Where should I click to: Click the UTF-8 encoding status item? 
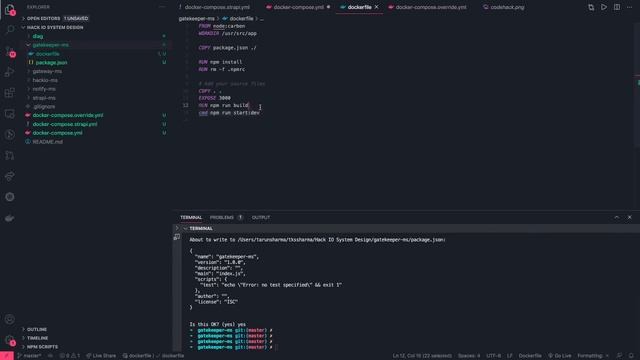pyautogui.click(x=493, y=356)
